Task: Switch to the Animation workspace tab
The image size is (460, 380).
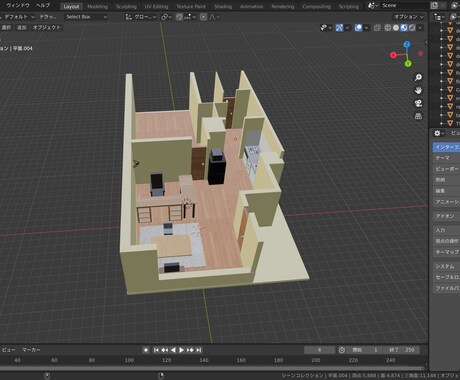Action: pyautogui.click(x=252, y=6)
